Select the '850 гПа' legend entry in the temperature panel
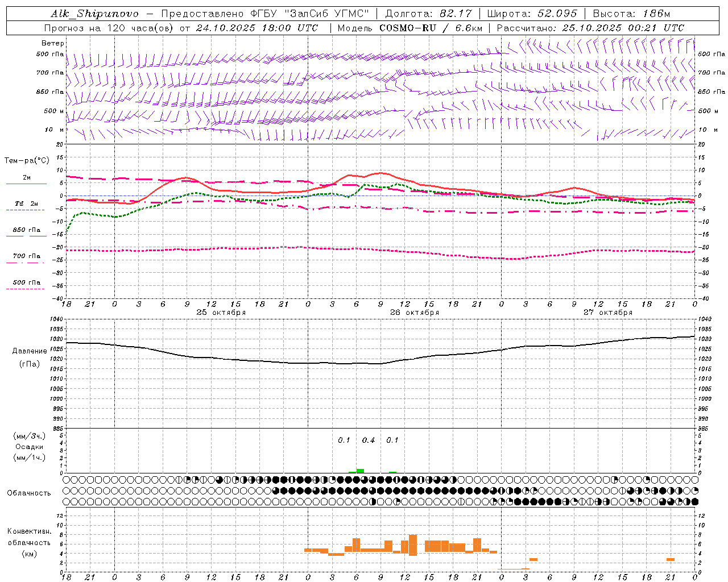 26,230
